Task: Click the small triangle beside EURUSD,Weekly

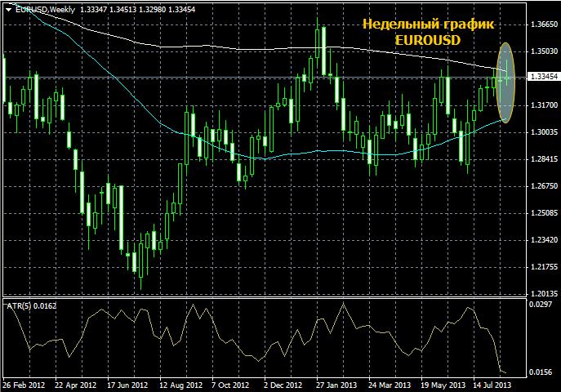Action: pos(9,9)
